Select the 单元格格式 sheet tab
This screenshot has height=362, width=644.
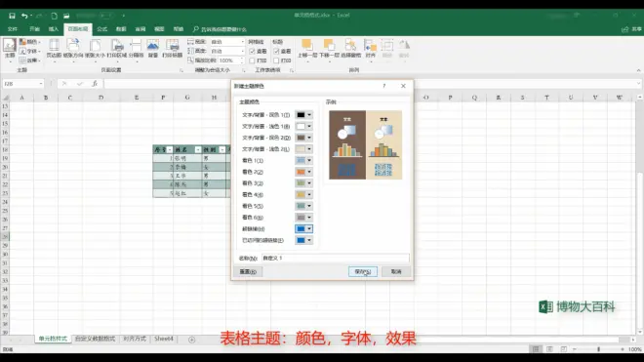(53, 339)
